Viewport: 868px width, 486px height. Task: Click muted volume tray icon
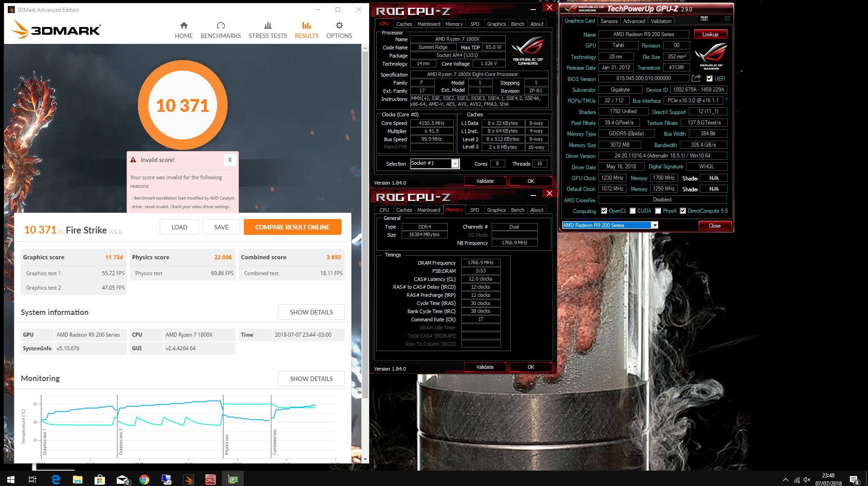(807, 480)
